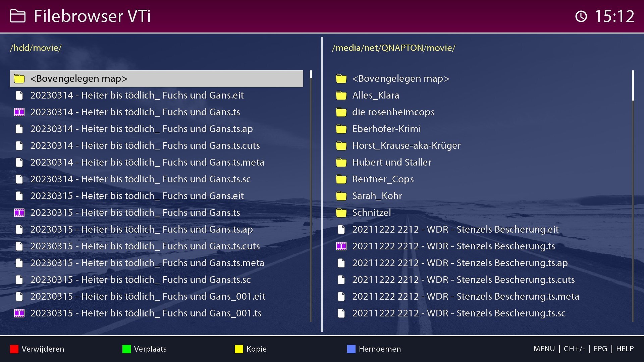The width and height of the screenshot is (644, 362).
Task: Open the Eberhofer-Krimi folder
Action: [386, 129]
